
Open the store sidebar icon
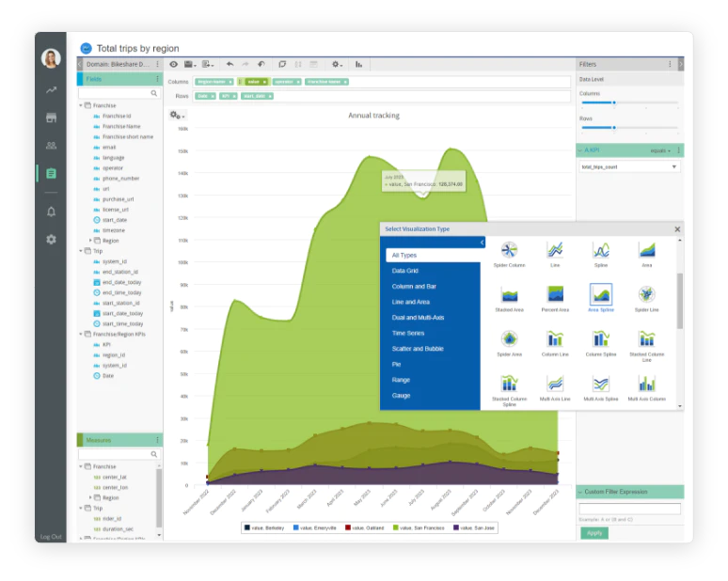point(51,118)
